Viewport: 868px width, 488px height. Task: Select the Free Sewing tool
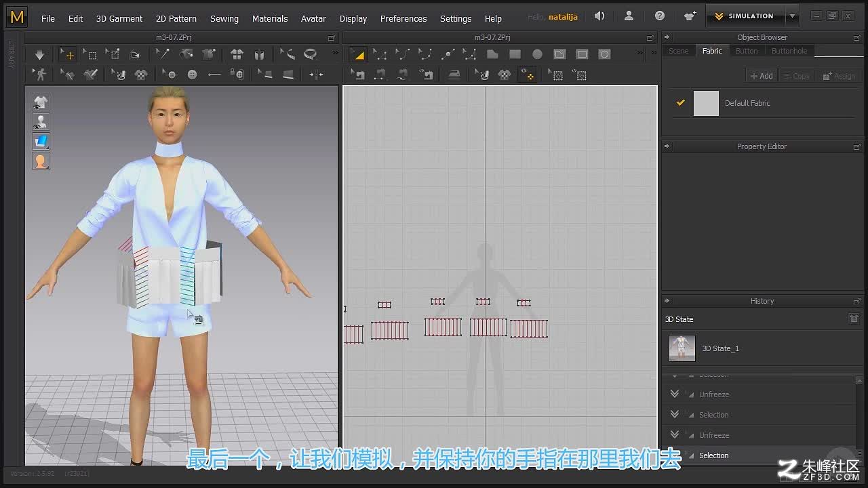[x=402, y=75]
